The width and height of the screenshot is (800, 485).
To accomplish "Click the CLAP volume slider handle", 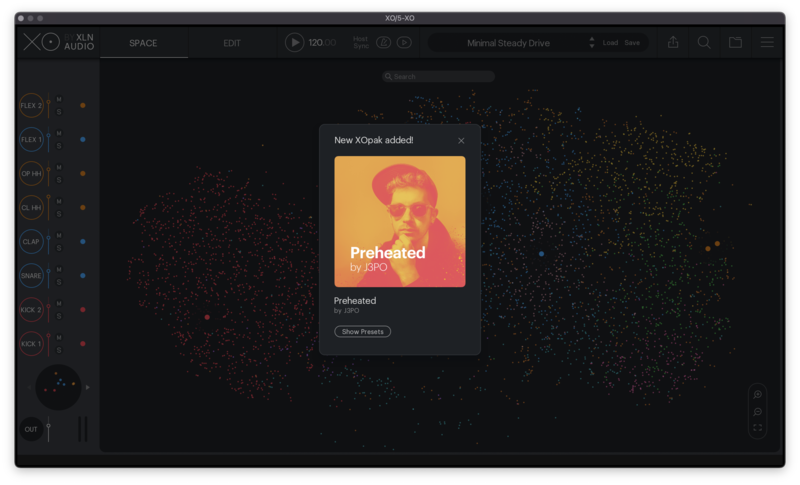I will click(48, 238).
